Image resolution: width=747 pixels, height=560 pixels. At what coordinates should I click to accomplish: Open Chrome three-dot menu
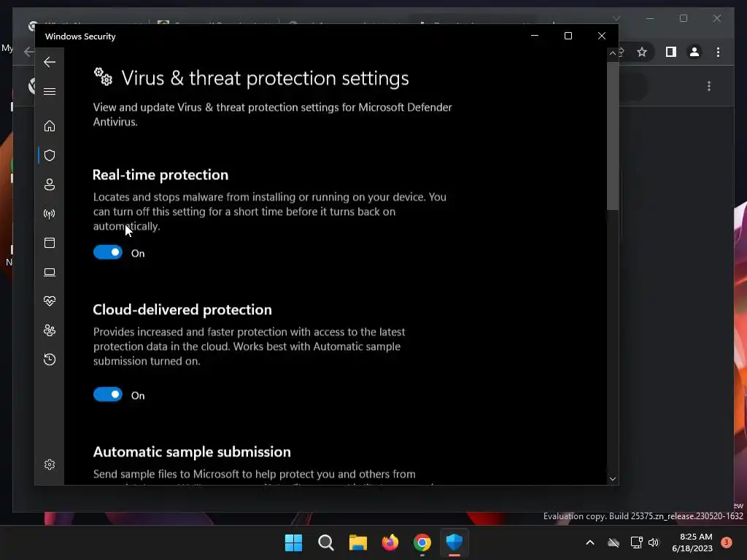click(x=718, y=52)
